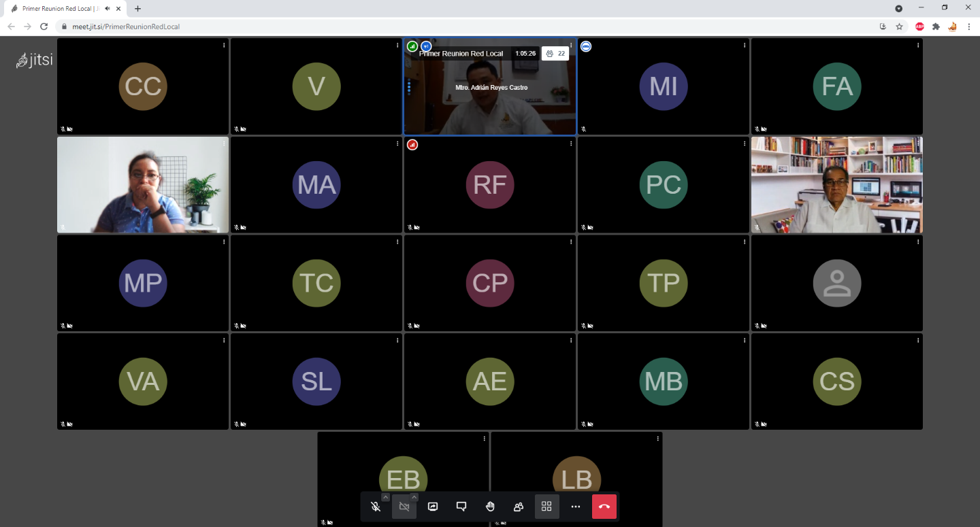The image size is (980, 527).
Task: Select the CS participant avatar
Action: (837, 381)
